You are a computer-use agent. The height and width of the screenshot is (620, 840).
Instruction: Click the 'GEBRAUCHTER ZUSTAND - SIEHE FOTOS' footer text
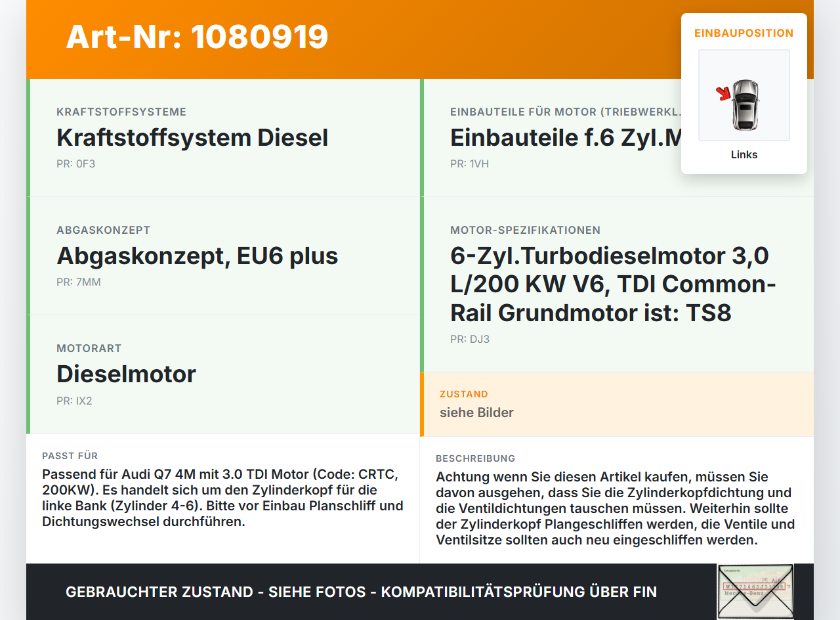tap(361, 592)
